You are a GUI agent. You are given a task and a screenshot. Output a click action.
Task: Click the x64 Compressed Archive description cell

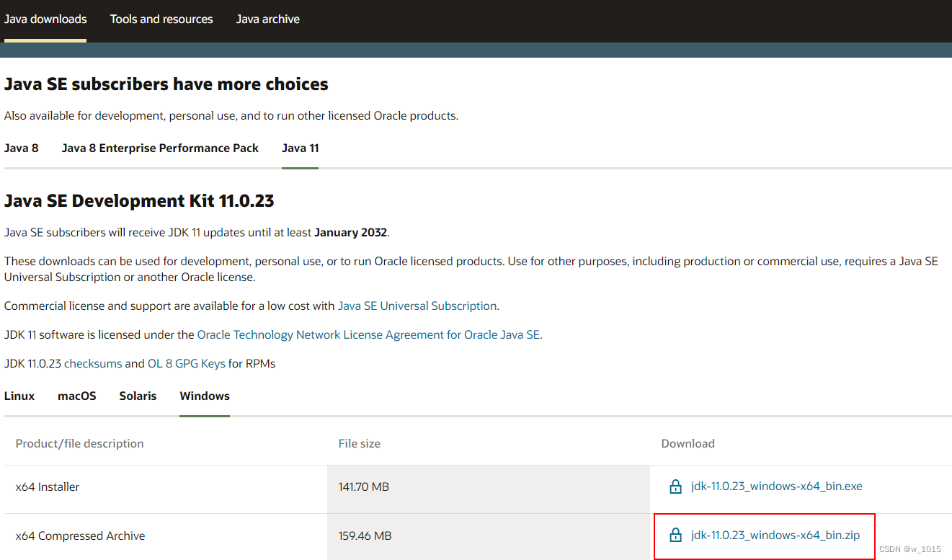point(166,536)
